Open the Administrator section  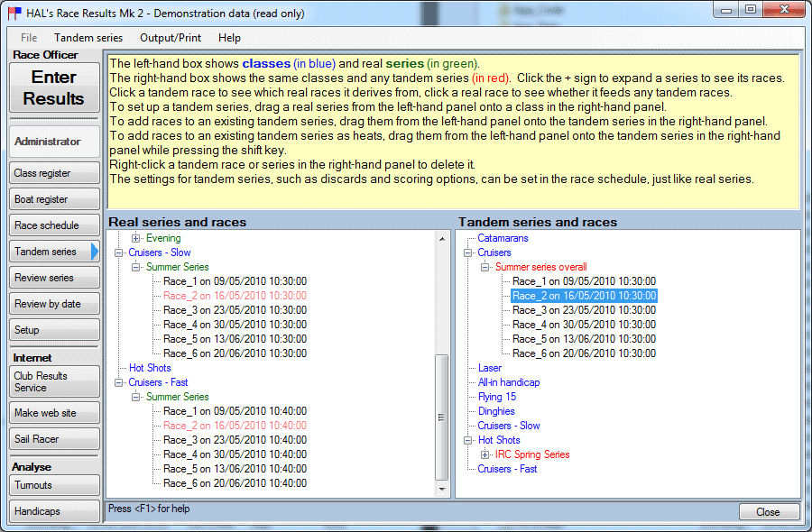(x=54, y=142)
